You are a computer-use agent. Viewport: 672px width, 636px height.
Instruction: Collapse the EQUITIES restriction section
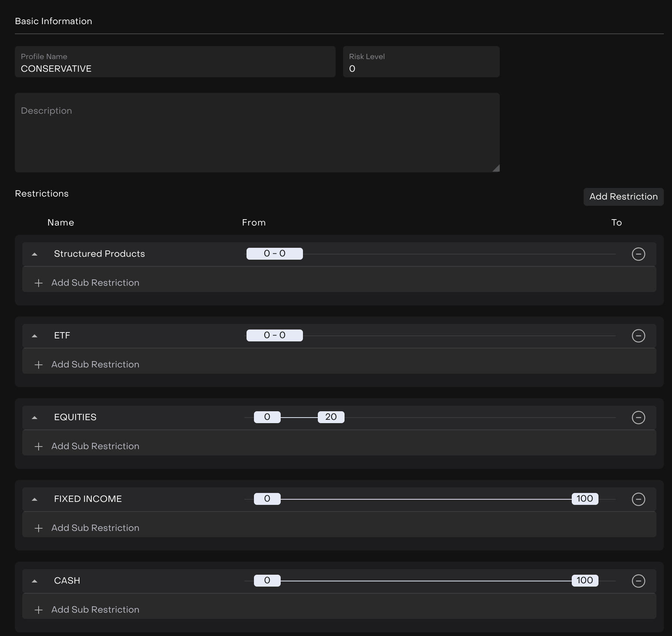[35, 418]
